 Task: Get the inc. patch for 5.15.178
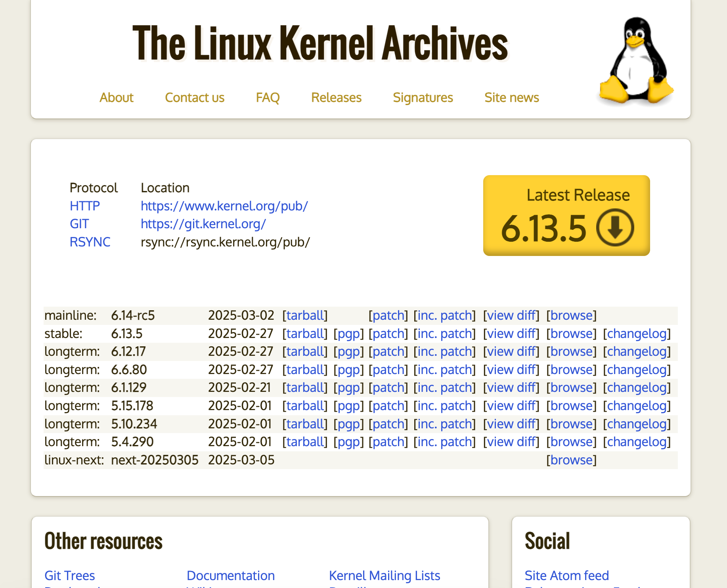(x=444, y=406)
